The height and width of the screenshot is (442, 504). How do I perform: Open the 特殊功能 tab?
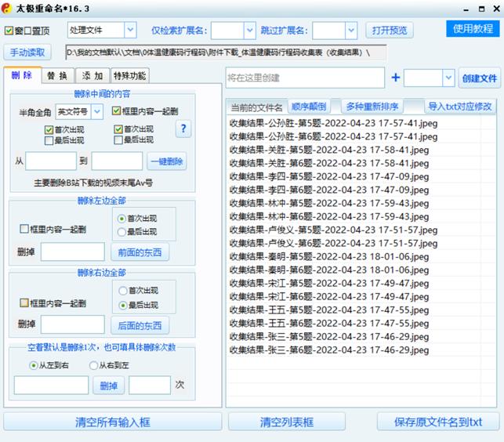tap(129, 76)
